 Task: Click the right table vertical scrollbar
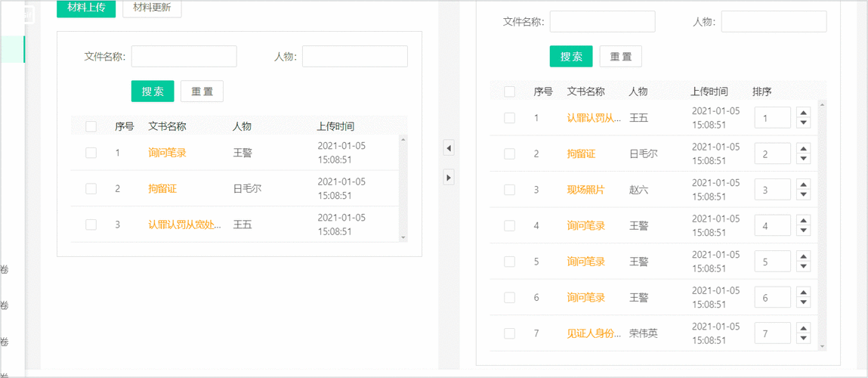point(822,225)
